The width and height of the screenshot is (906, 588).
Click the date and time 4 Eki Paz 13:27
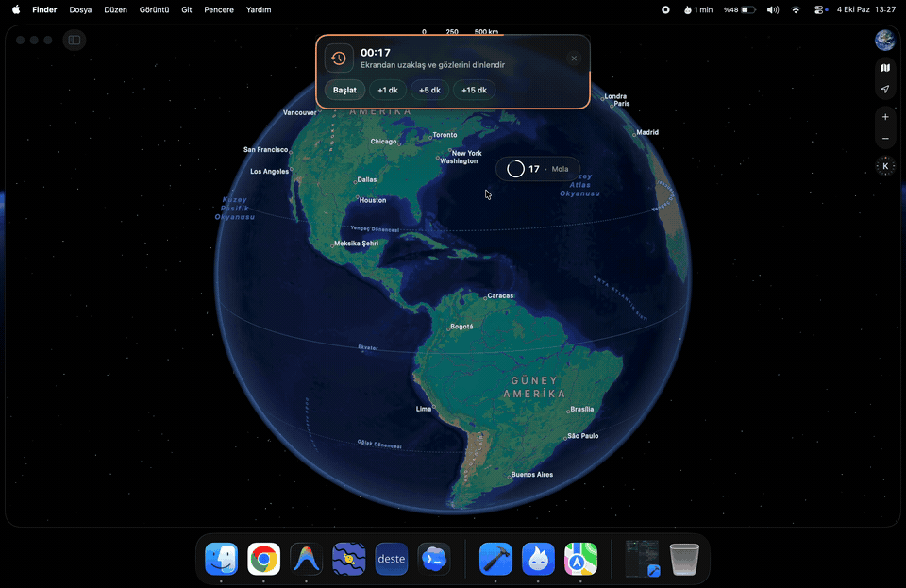866,9
